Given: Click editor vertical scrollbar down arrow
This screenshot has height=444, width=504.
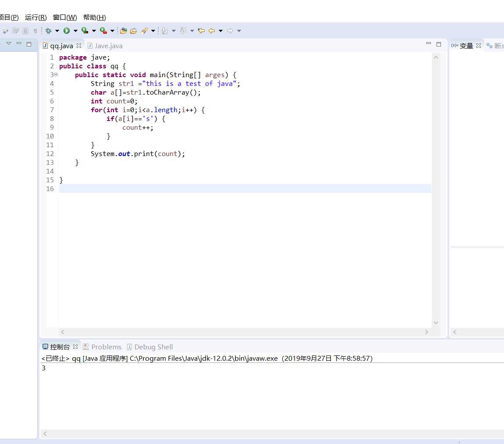Looking at the screenshot, I should (436, 323).
